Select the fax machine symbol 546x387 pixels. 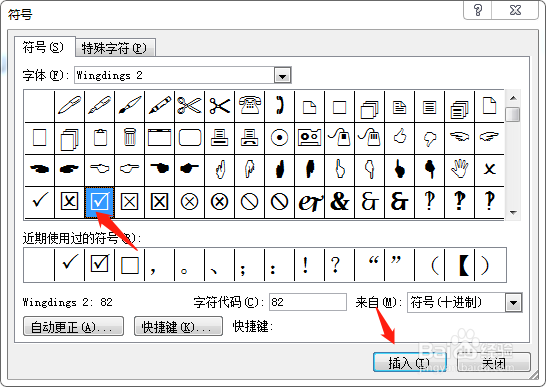(249, 138)
